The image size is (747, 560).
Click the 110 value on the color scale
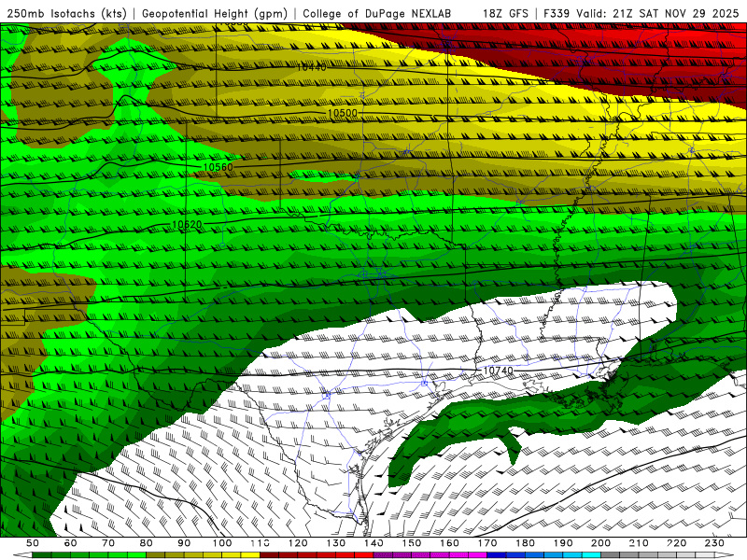coord(261,543)
